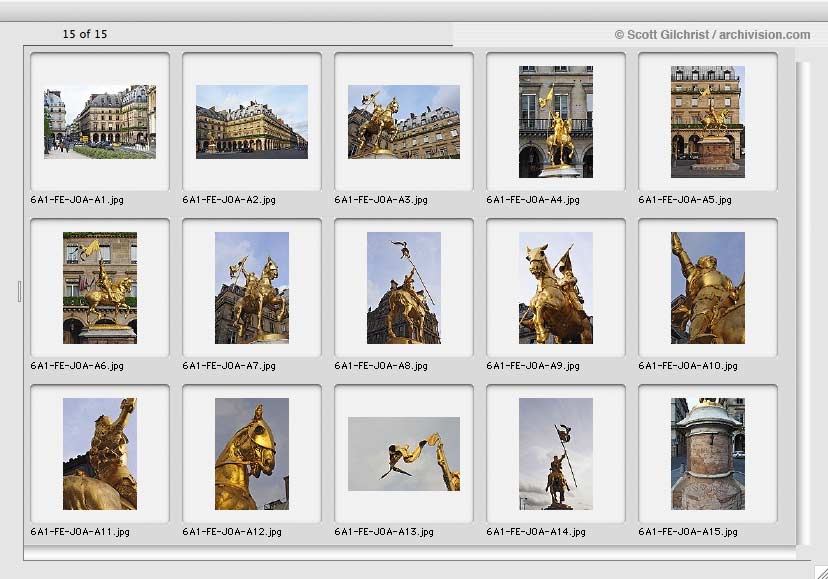Click the file name 6A1-FE-JOA-A12.jpg
This screenshot has width=828, height=579.
click(232, 531)
